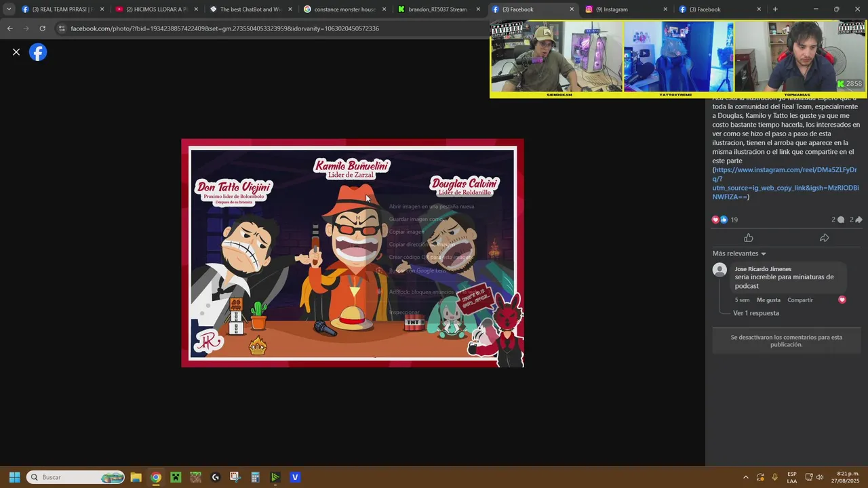868x488 pixels.
Task: Choose Crear código QR para esta imagen
Action: (431, 258)
